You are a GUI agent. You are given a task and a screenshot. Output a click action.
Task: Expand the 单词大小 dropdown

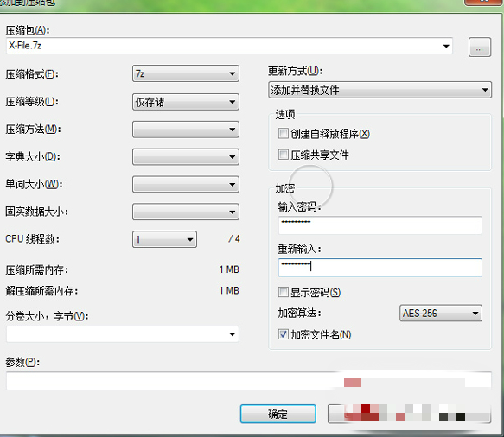186,184
